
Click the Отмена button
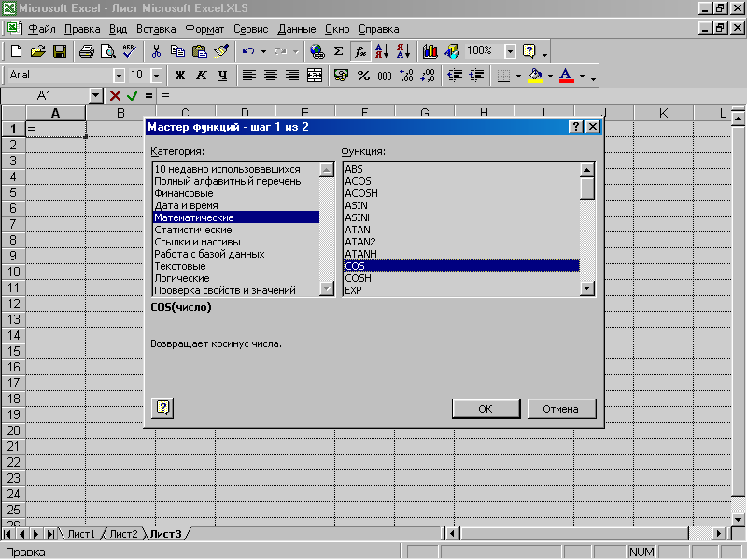point(561,409)
